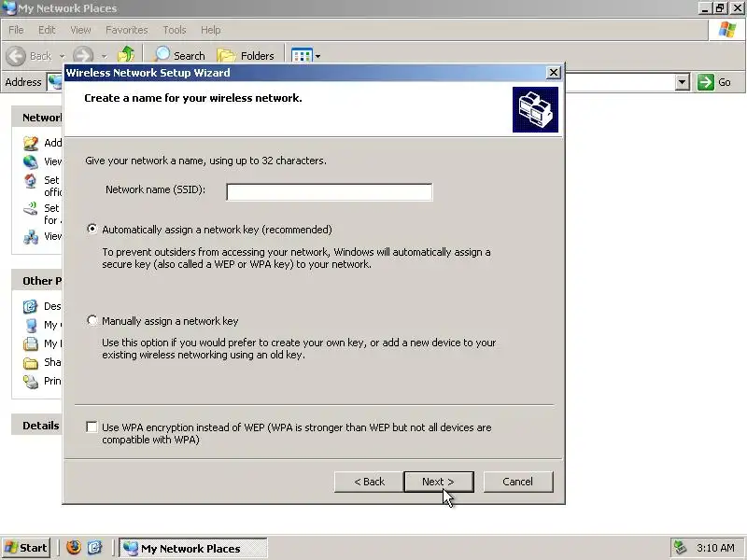The width and height of the screenshot is (747, 560).
Task: Launch Firefox from the Quick Launch bar
Action: 74,547
